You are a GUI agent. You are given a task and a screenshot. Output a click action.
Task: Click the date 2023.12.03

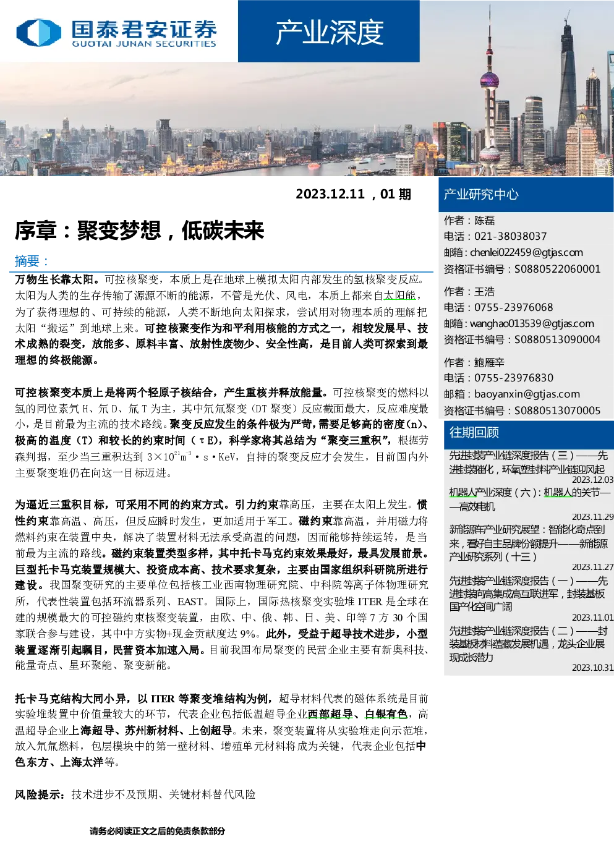pos(592,480)
